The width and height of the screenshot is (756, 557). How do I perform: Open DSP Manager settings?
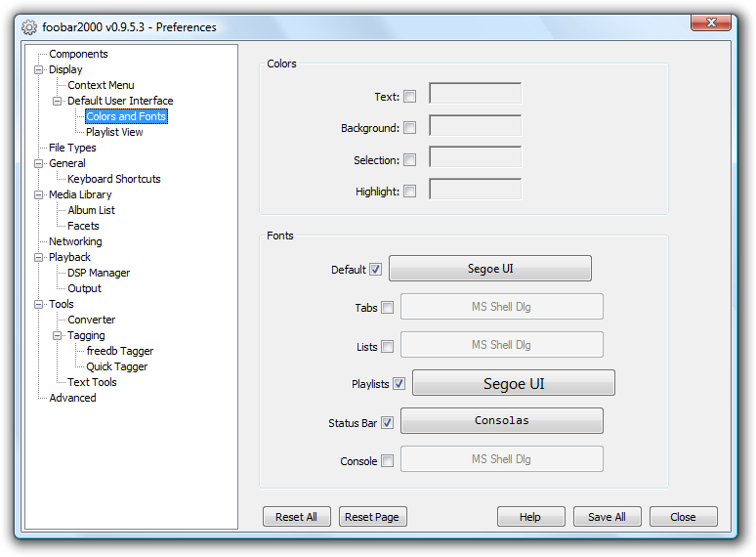tap(99, 273)
